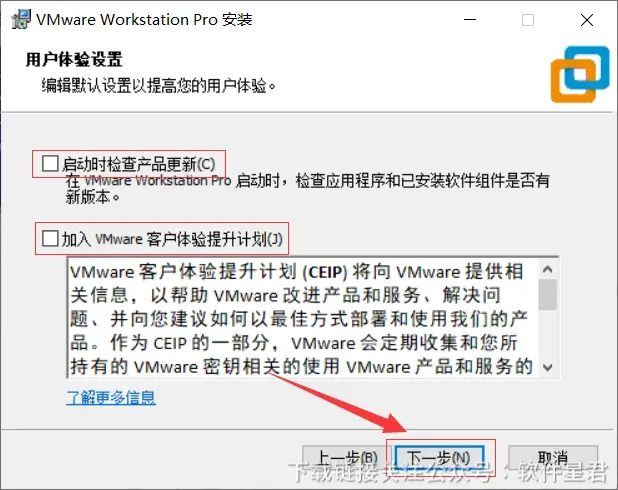Click the VMware overlapping squares logo
The height and width of the screenshot is (490, 618).
pyautogui.click(x=580, y=74)
